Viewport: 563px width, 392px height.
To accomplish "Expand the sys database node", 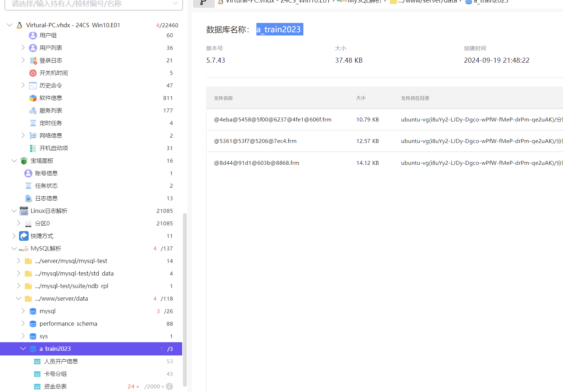I will [x=23, y=336].
